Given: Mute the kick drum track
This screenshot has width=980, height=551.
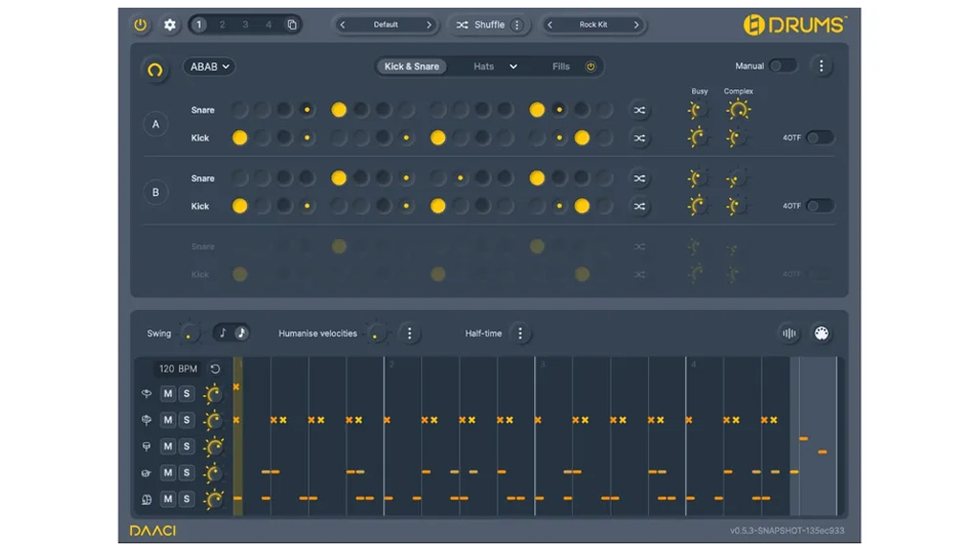Looking at the screenshot, I should (x=167, y=498).
